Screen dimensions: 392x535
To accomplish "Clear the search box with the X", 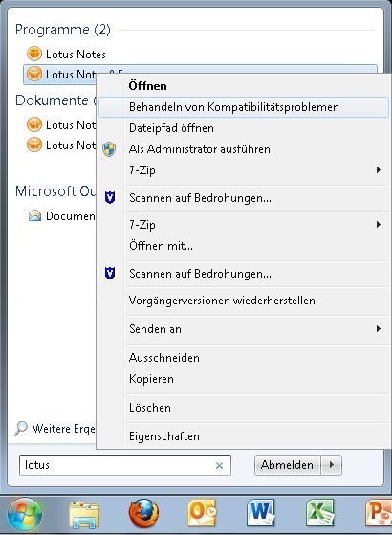I will [219, 465].
